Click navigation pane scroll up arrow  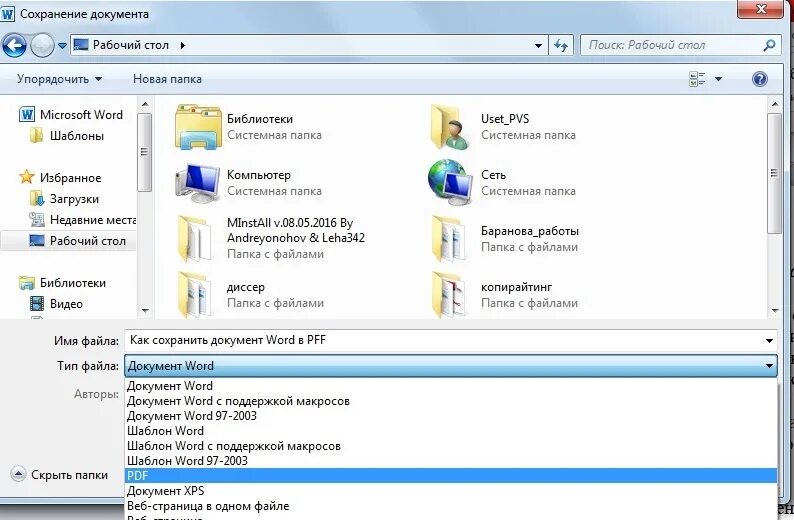(145, 104)
